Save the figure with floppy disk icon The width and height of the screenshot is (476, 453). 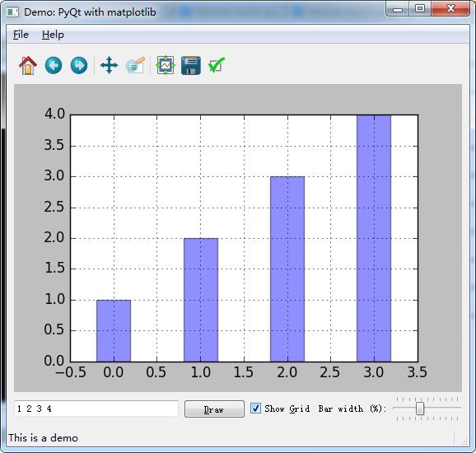(x=191, y=65)
